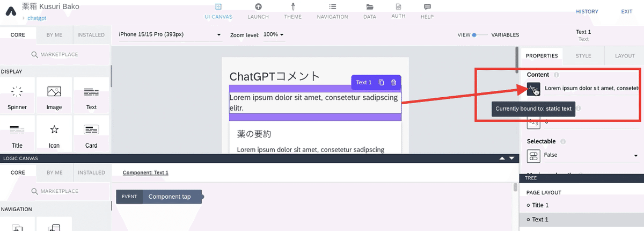Open the Data section
644x231 pixels.
point(369,11)
